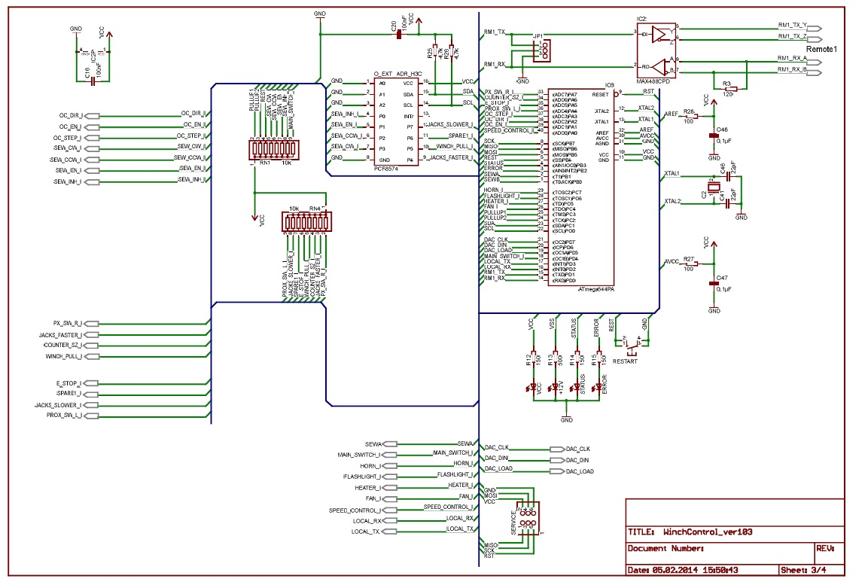Select the OC_STEP_I input port symbol
The image size is (868, 588).
coord(91,138)
